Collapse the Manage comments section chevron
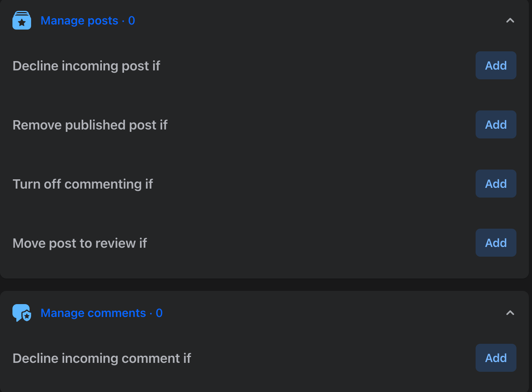 [x=510, y=313]
